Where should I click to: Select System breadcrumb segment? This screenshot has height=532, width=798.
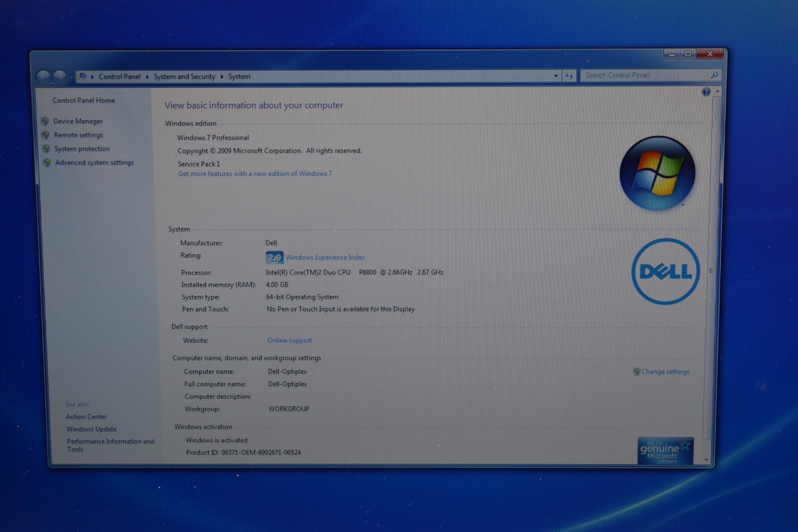point(239,76)
